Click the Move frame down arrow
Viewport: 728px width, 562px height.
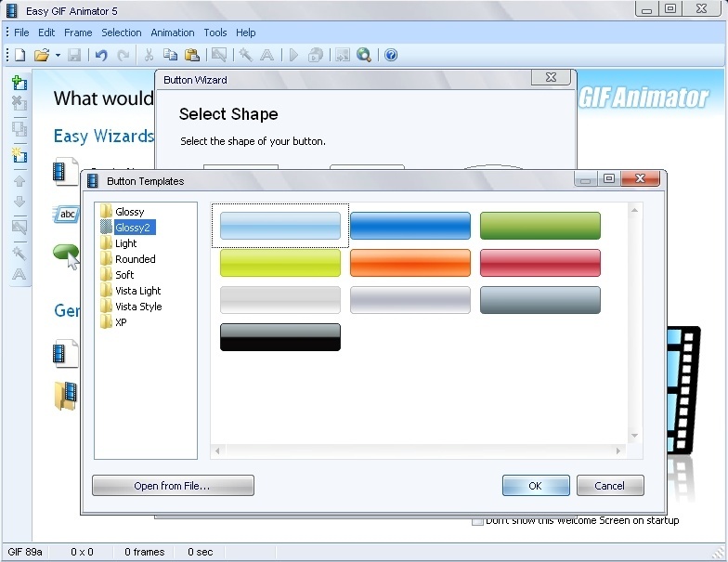point(19,202)
